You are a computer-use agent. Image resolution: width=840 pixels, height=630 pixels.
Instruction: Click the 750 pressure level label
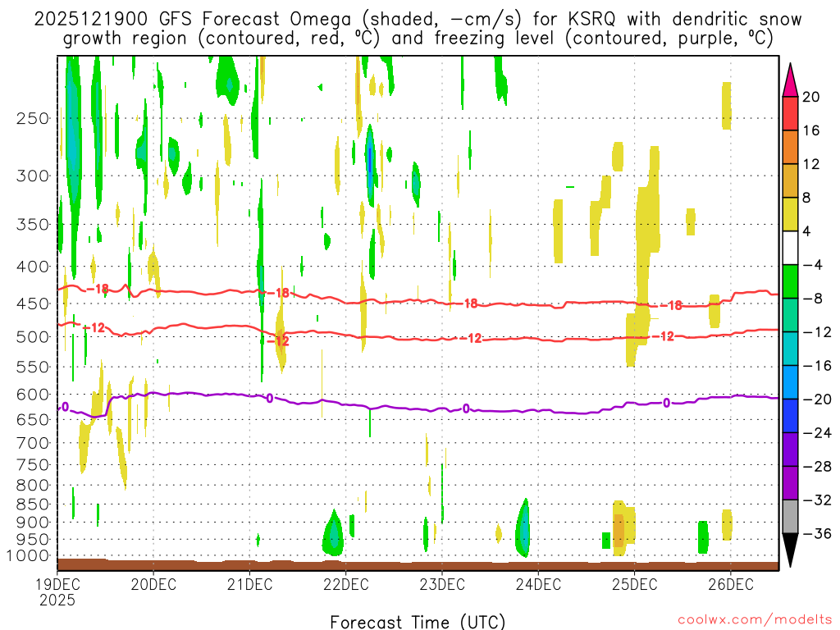33,465
